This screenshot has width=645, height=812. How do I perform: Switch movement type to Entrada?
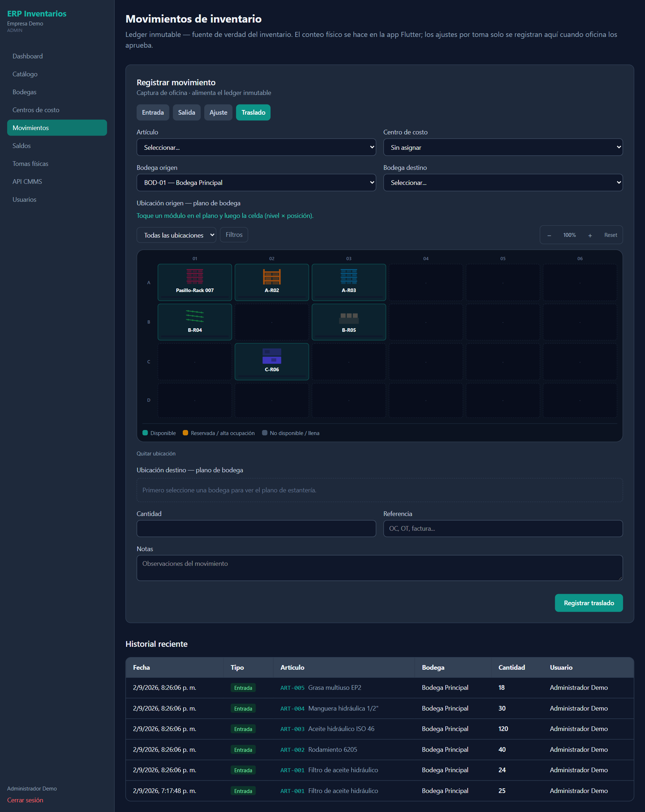[153, 112]
